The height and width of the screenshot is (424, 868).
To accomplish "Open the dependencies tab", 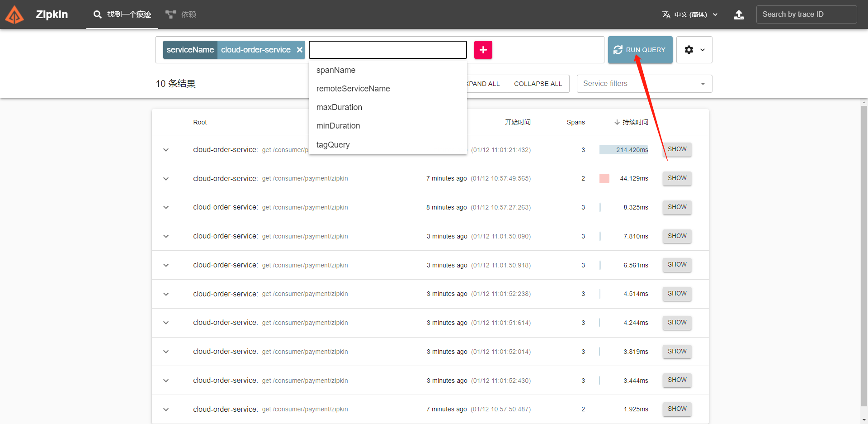I will click(x=181, y=14).
